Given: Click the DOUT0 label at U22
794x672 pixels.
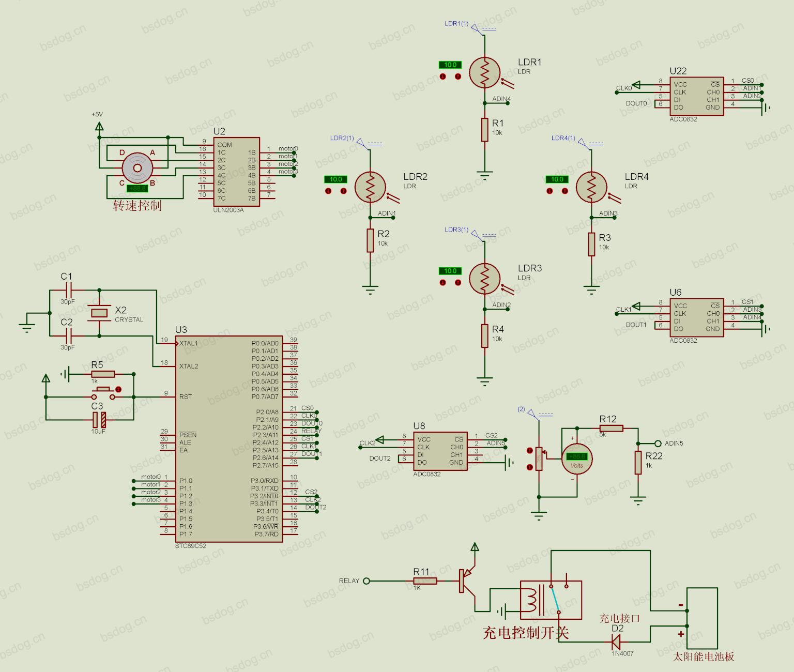Looking at the screenshot, I should point(636,103).
